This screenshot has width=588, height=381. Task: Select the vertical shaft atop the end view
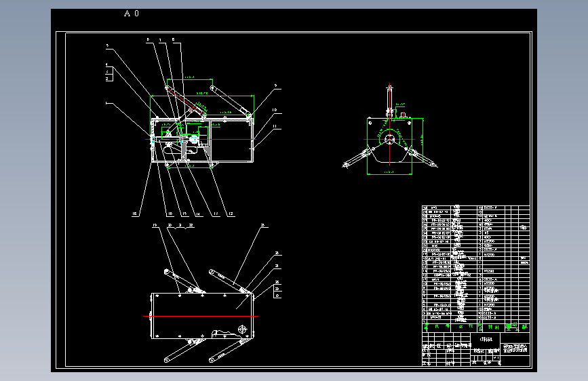click(x=389, y=100)
